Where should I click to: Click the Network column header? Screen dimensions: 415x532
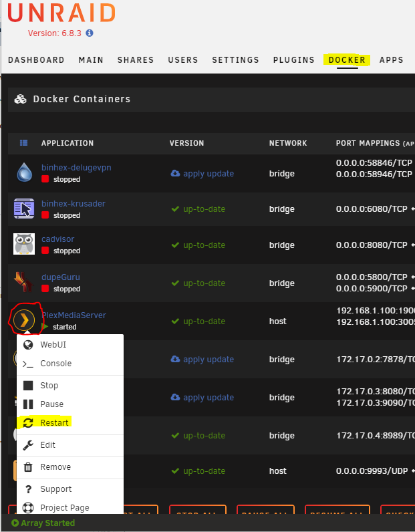[288, 143]
